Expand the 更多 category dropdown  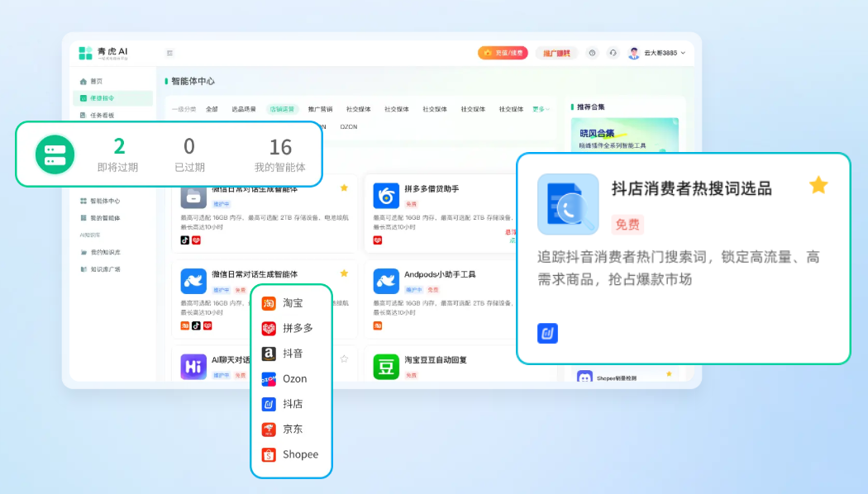click(541, 109)
